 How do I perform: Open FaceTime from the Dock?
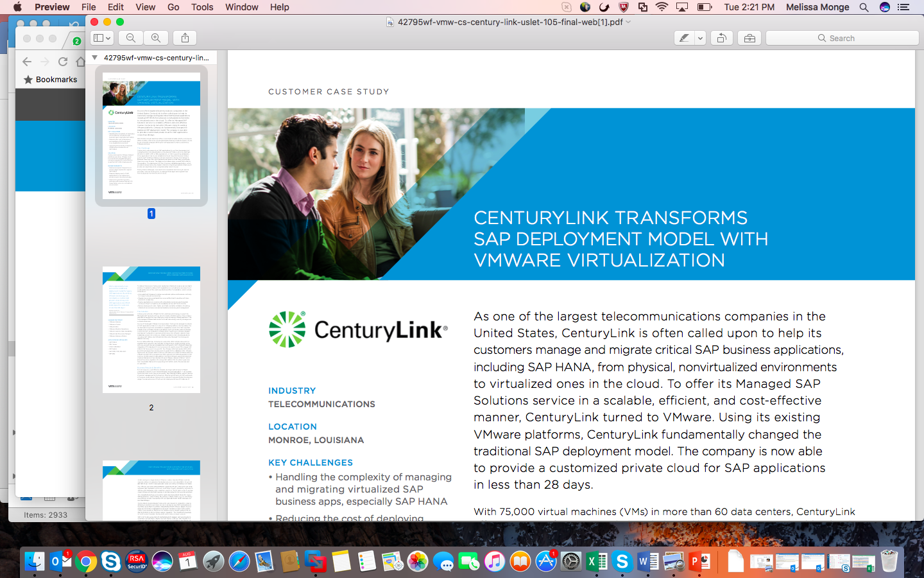[x=469, y=561]
